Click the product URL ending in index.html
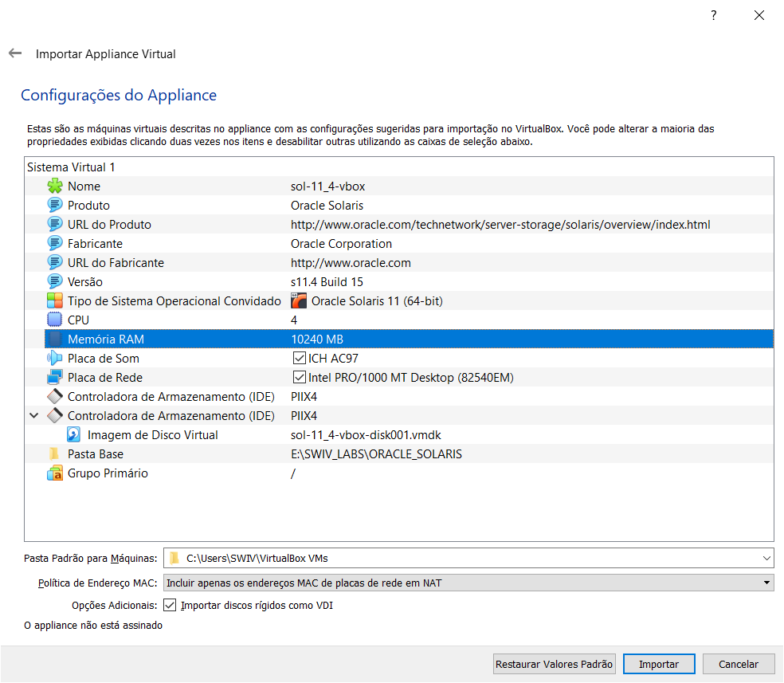 tap(500, 225)
